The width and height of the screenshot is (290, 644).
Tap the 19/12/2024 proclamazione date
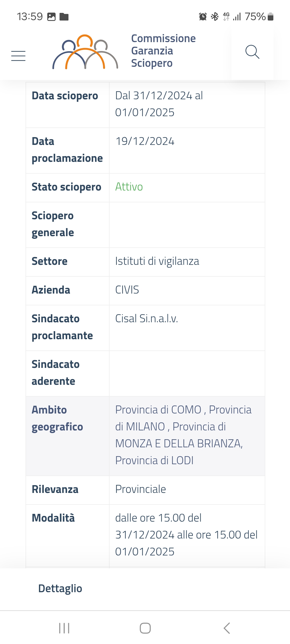(x=145, y=141)
